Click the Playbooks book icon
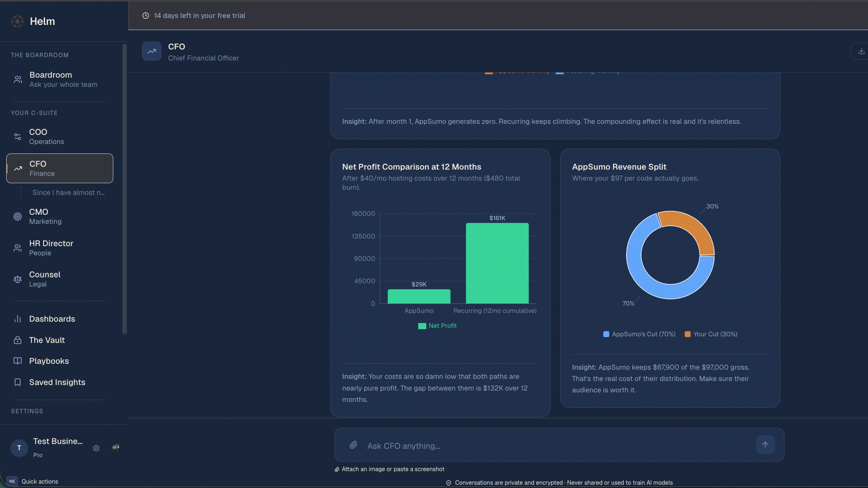This screenshot has height=488, width=868. (x=18, y=361)
